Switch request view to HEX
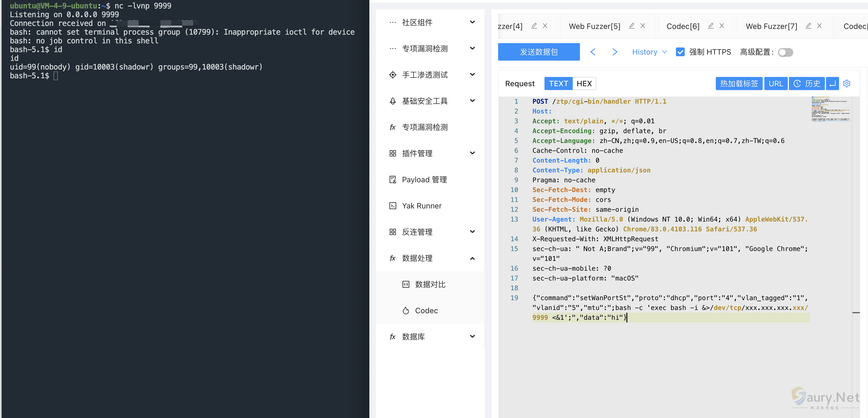 [584, 83]
